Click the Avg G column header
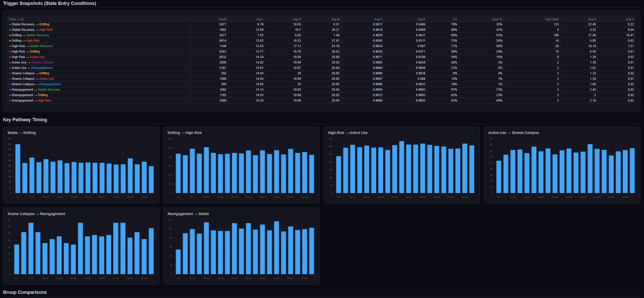The height and width of the screenshot is (298, 644). tap(630, 19)
